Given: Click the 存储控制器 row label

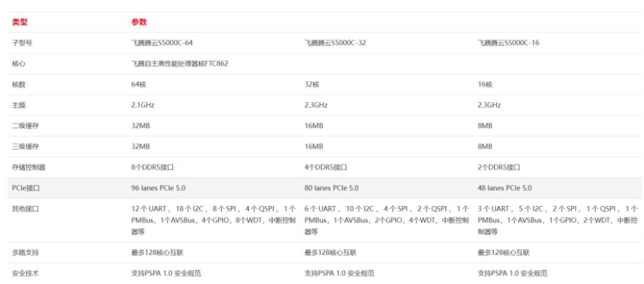Looking at the screenshot, I should point(29,168).
